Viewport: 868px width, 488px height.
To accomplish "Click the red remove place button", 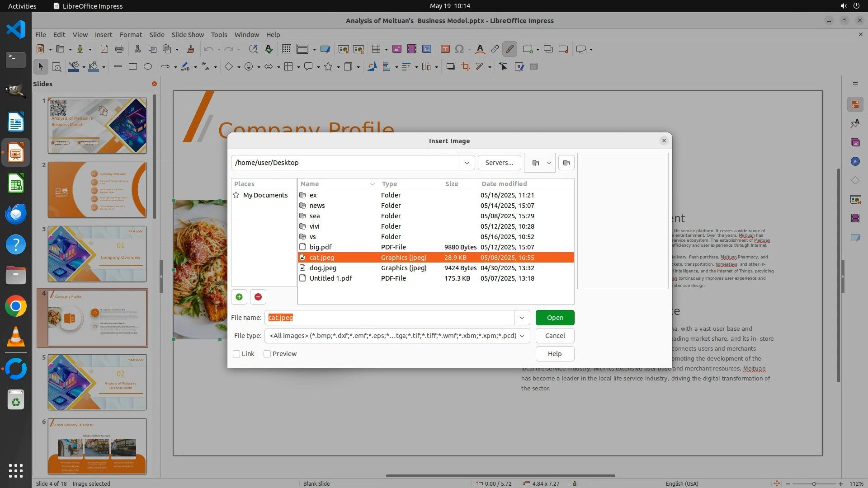I will (258, 297).
